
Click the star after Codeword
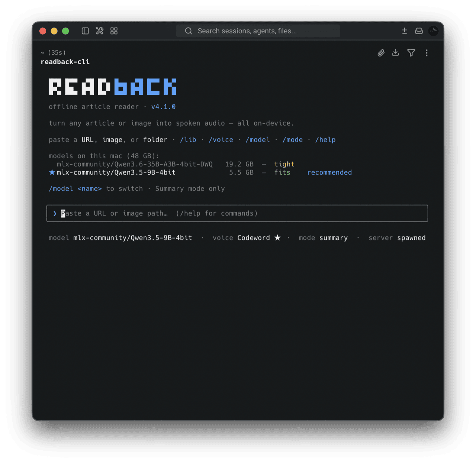tap(277, 238)
